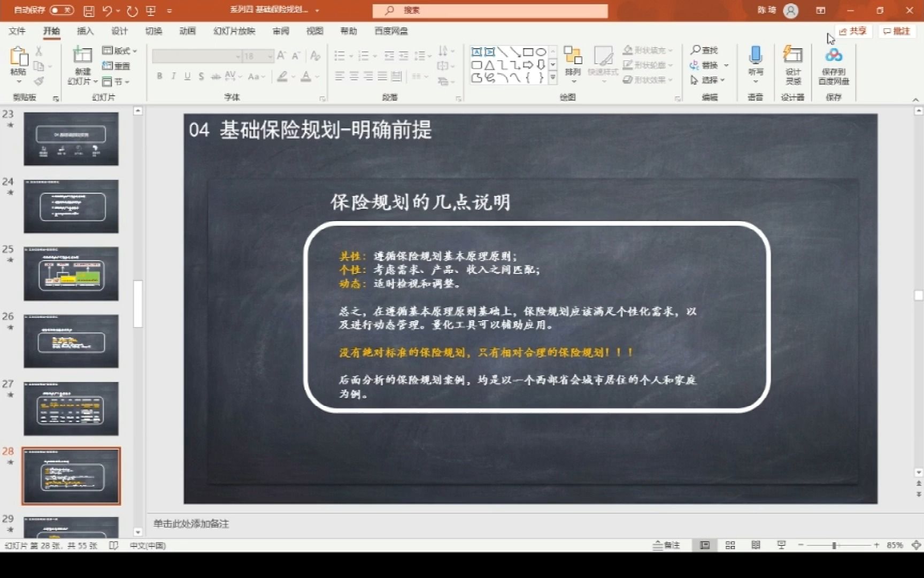Viewport: 924px width, 578px height.
Task: Adjust the zoom slider handle
Action: point(834,545)
